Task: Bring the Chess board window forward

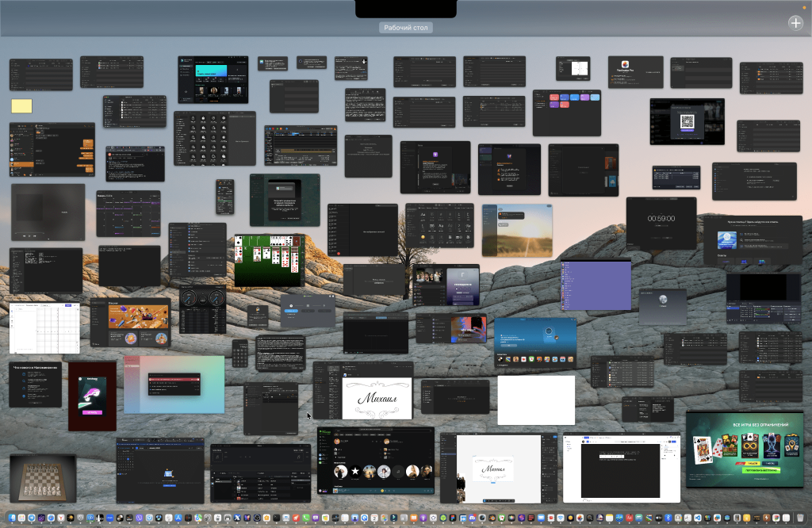Action: [43, 478]
